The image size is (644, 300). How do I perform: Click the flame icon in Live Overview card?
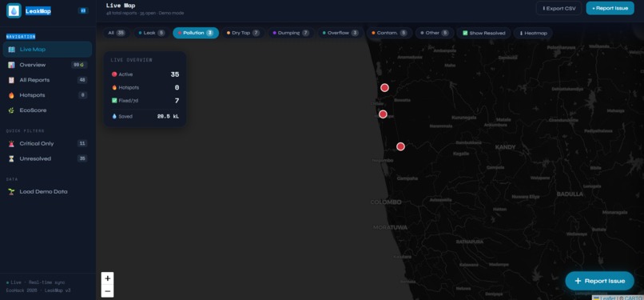pos(114,87)
